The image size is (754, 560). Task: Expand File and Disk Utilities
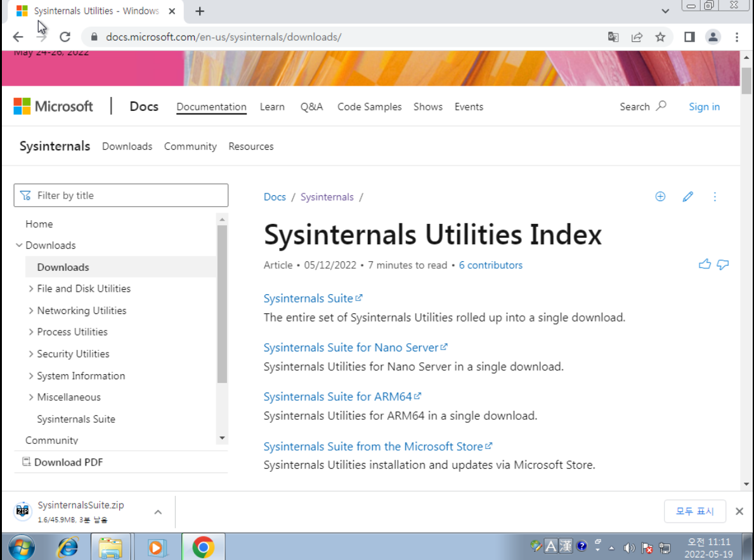[31, 289]
